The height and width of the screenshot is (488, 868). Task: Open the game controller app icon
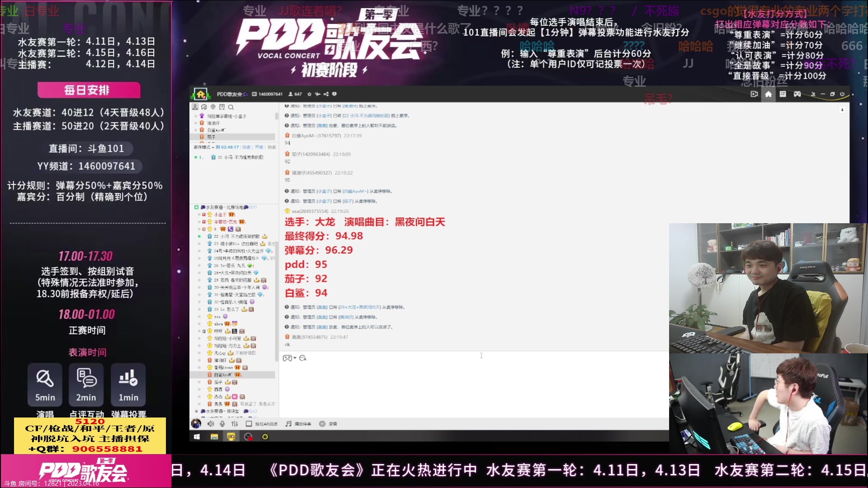tap(287, 358)
